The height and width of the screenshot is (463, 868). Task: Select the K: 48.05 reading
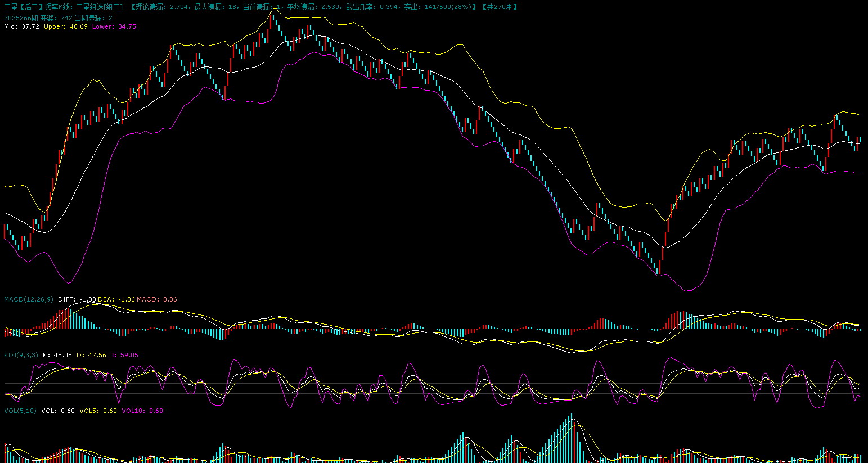click(57, 355)
